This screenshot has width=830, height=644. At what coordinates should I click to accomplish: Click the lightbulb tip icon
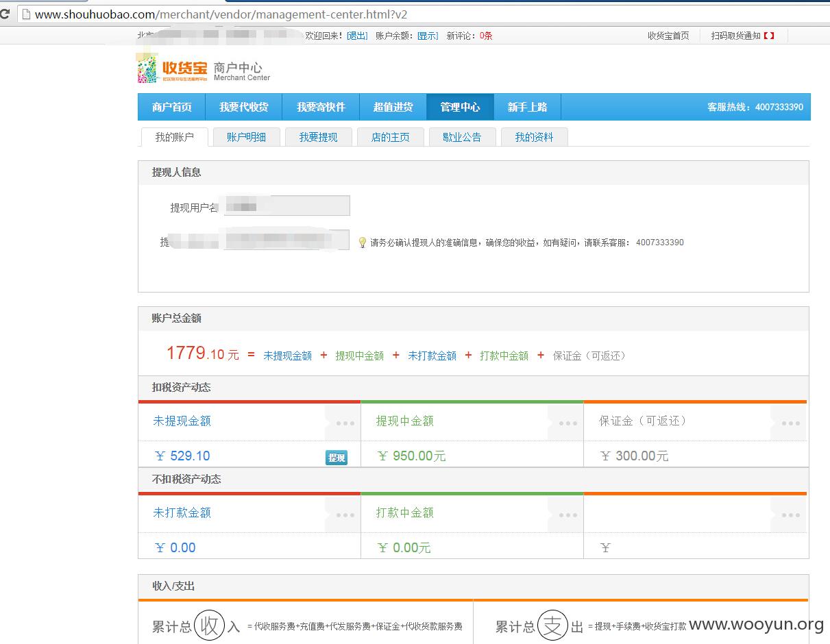tap(363, 243)
